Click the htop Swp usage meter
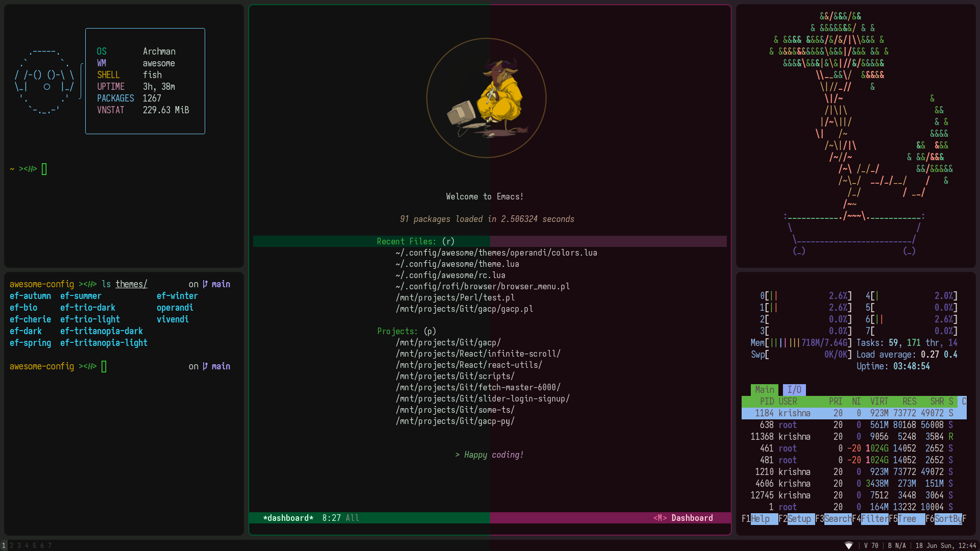Viewport: 980px width, 551px height. pos(801,355)
